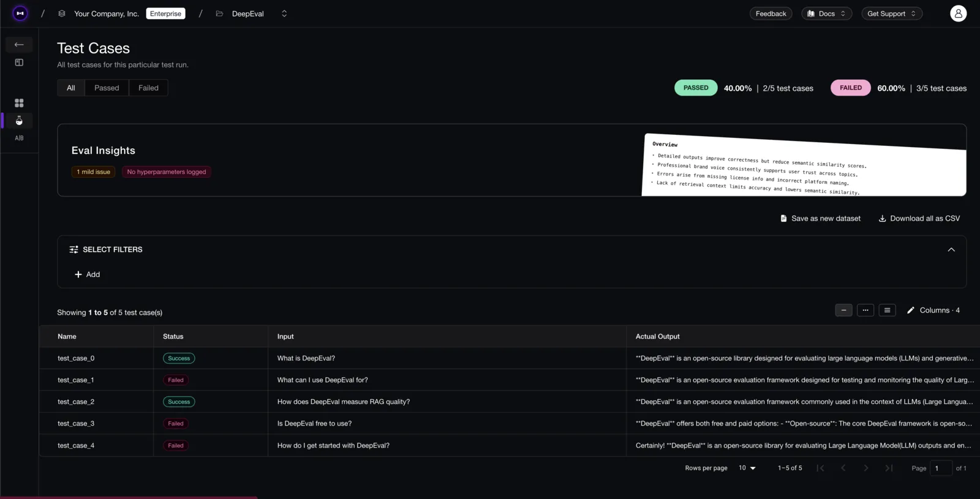Select the flask evaluation icon in sidebar
The width and height of the screenshot is (980, 499).
coord(19,120)
